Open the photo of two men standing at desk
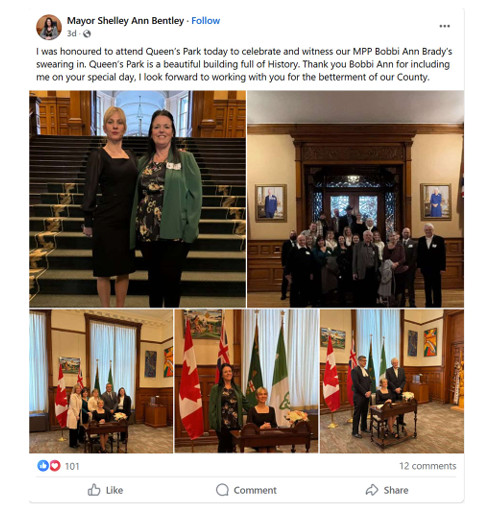The width and height of the screenshot is (485, 517). (392, 381)
